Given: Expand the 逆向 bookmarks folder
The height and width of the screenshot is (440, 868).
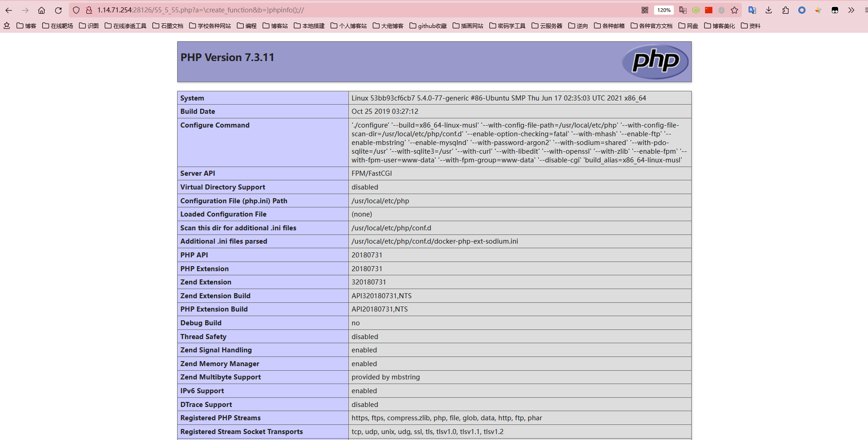Looking at the screenshot, I should click(578, 26).
